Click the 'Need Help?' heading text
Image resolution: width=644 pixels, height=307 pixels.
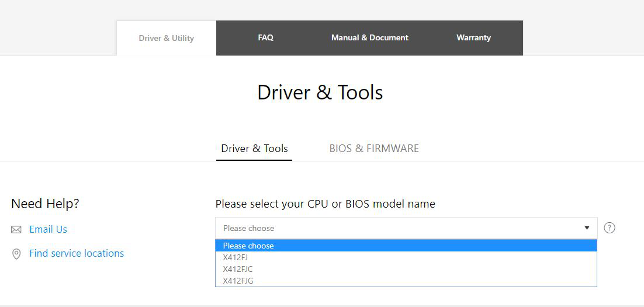click(45, 203)
